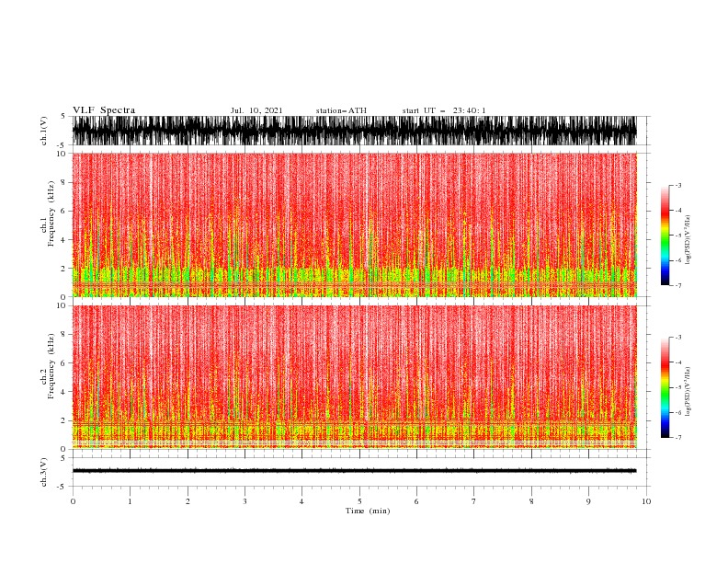Click the ch.2 frequency axis "6" tick label
This screenshot has width=728, height=563.
point(64,363)
